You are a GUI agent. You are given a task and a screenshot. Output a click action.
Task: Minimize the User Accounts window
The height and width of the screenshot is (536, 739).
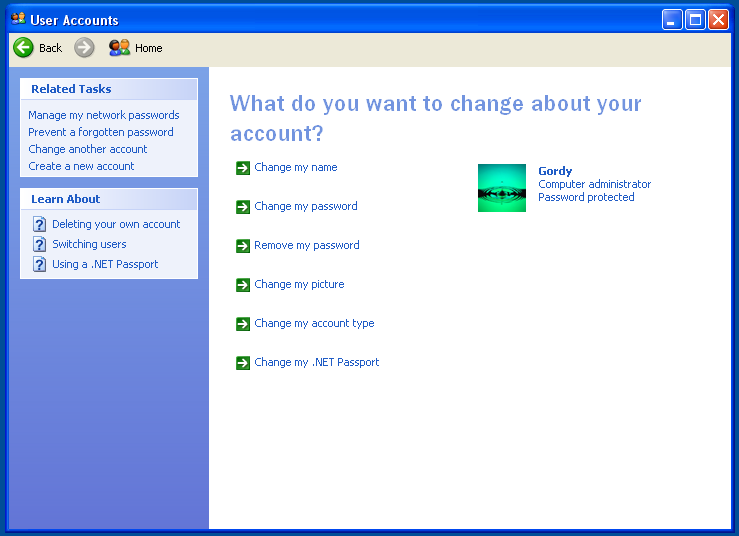point(672,20)
